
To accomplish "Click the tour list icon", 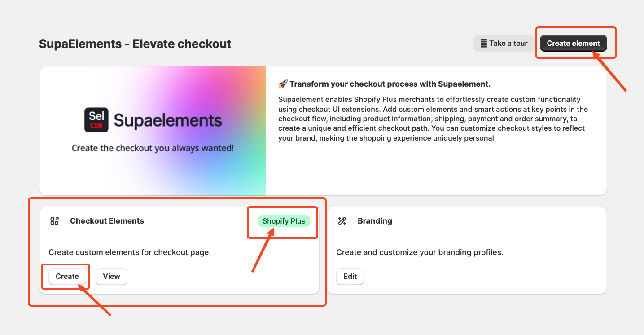I will point(483,44).
